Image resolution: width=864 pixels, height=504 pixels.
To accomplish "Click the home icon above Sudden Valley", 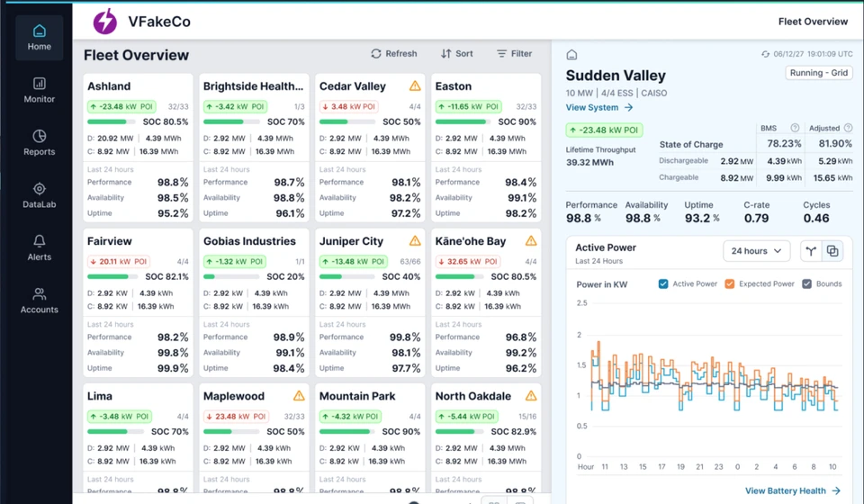I will (x=572, y=55).
